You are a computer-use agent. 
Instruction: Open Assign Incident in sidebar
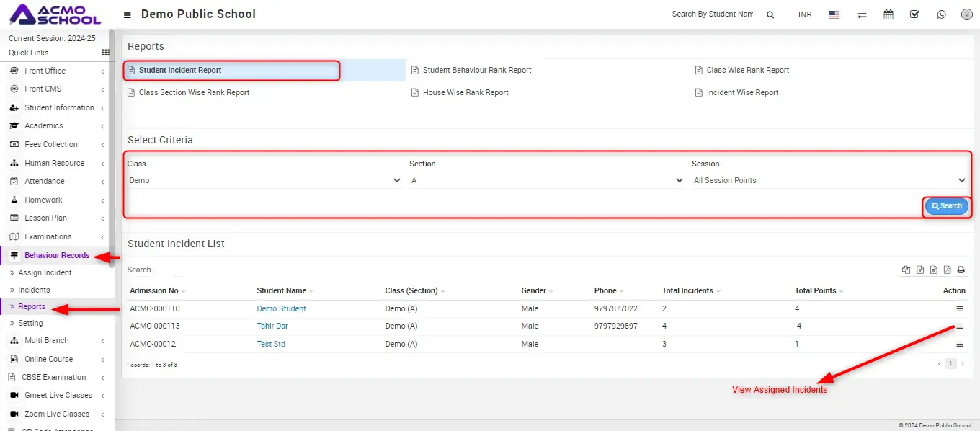[45, 272]
